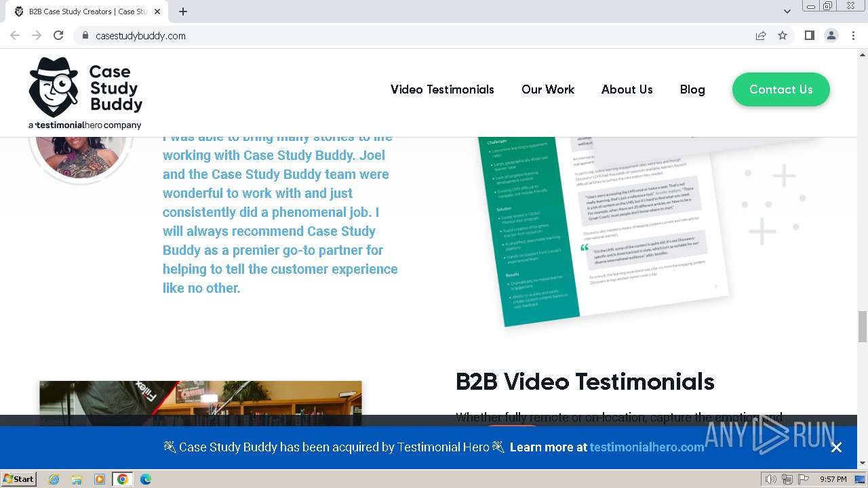The width and height of the screenshot is (868, 488).
Task: Open the Blog menu item
Action: click(x=692, y=89)
